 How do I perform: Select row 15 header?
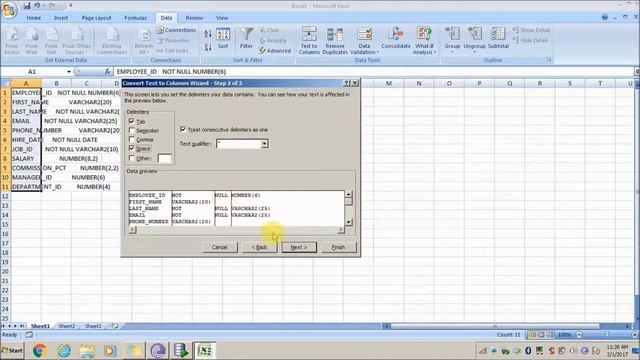click(5, 224)
